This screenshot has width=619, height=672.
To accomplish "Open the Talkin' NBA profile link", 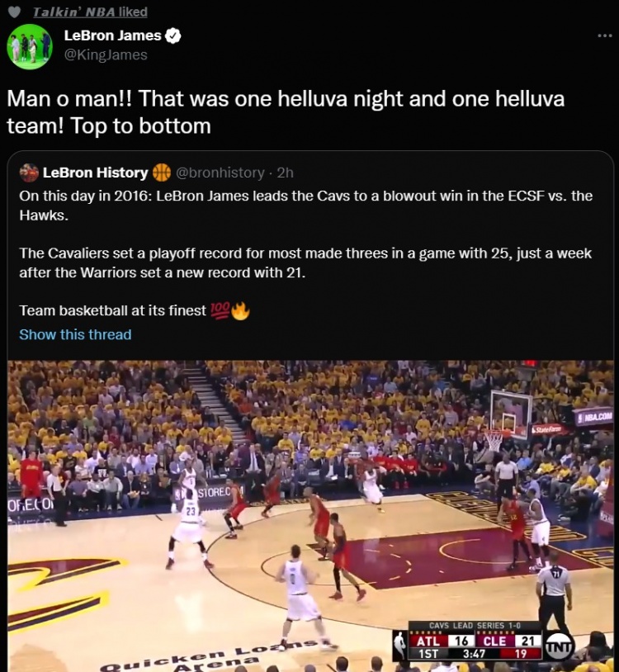I will tap(74, 12).
